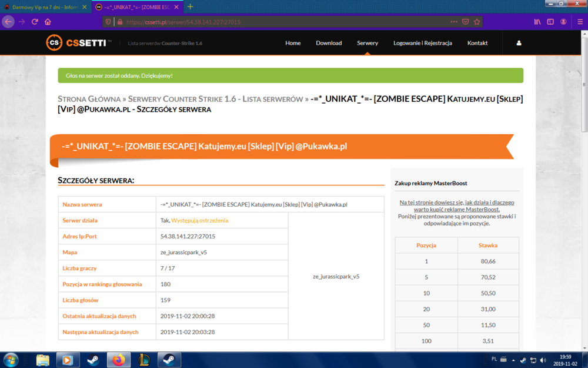Open the page actions three-dots menu
The image size is (588, 368).
click(454, 22)
